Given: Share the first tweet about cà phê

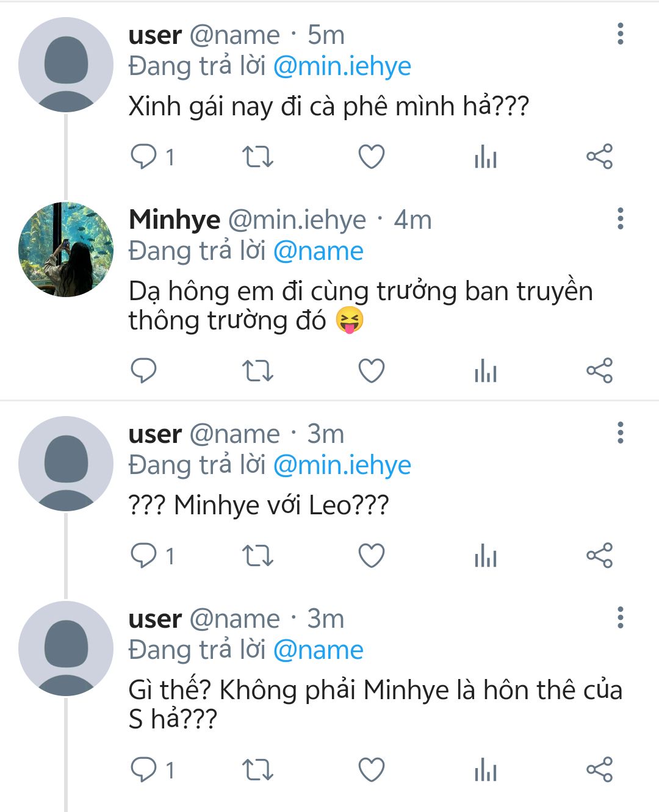Looking at the screenshot, I should (599, 157).
